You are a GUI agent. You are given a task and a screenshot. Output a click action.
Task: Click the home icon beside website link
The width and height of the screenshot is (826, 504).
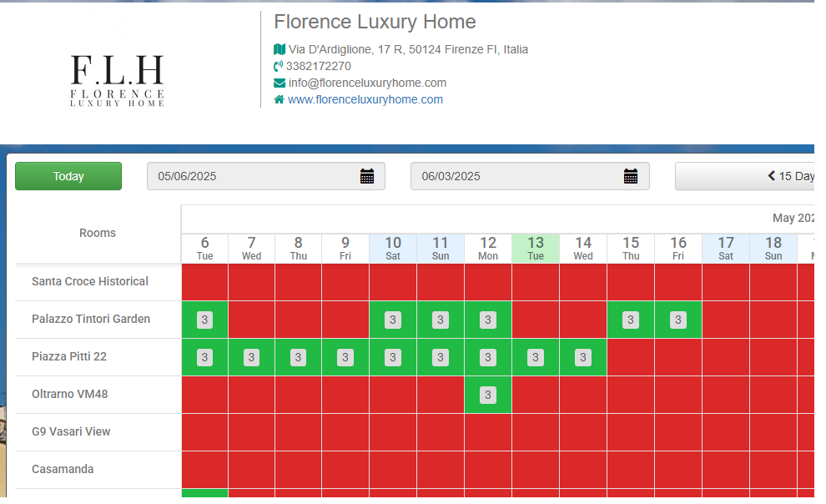[x=280, y=99]
